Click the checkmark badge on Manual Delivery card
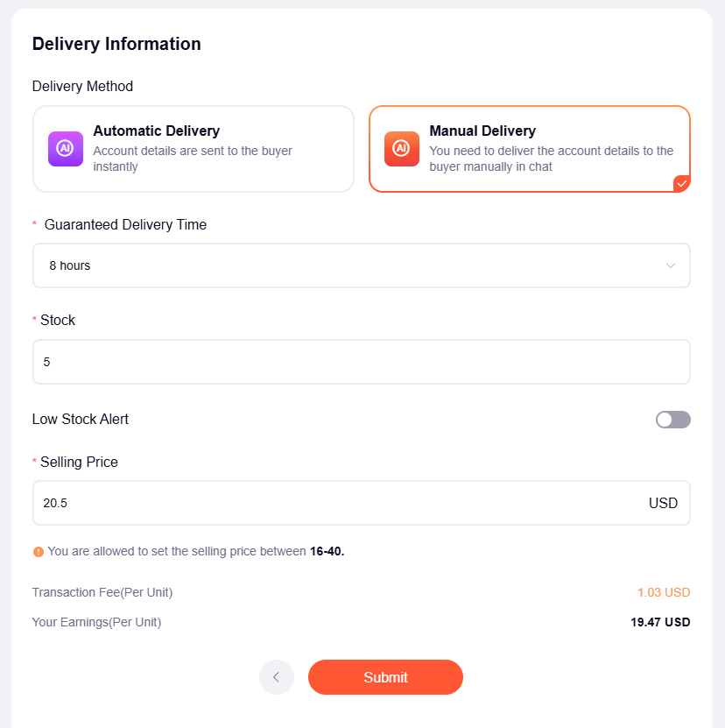 pyautogui.click(x=682, y=183)
